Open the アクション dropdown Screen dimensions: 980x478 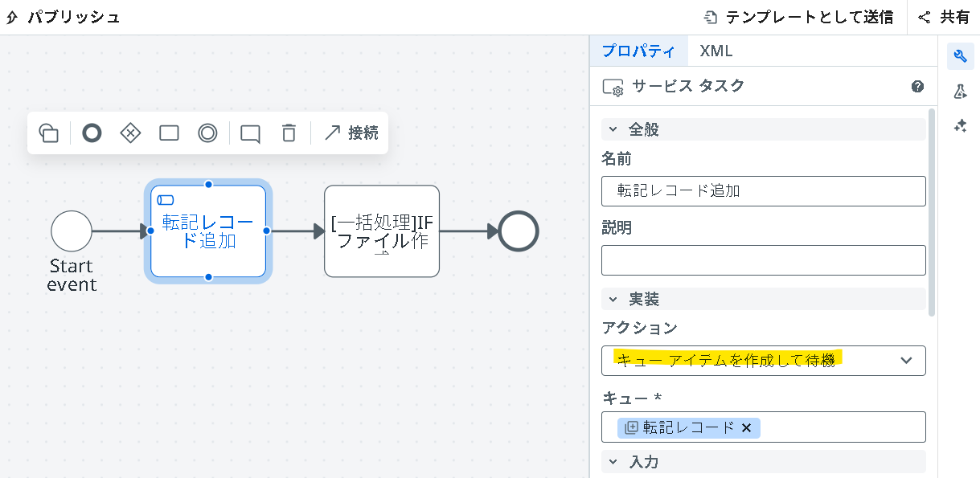pyautogui.click(x=763, y=361)
